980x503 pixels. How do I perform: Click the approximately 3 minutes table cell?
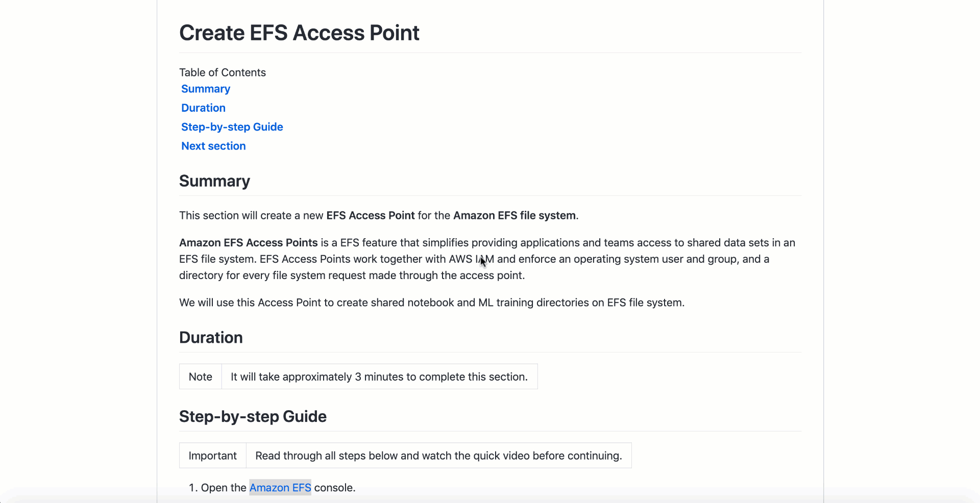click(379, 376)
